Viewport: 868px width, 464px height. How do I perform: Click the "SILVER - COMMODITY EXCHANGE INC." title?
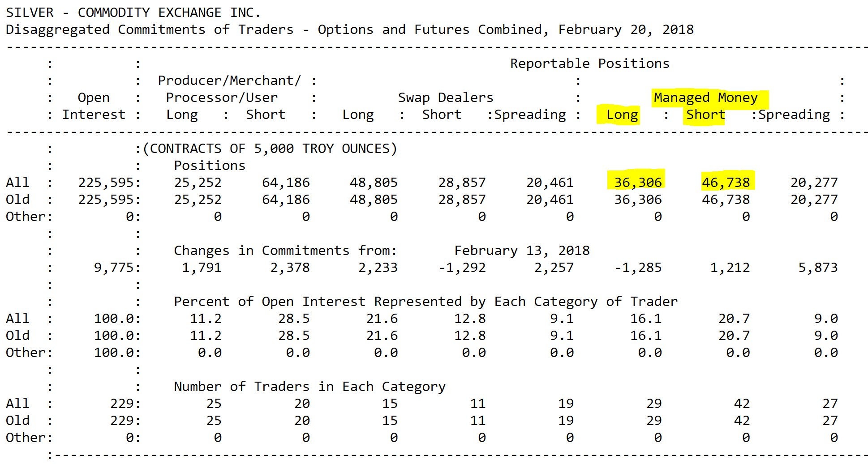coord(133,13)
